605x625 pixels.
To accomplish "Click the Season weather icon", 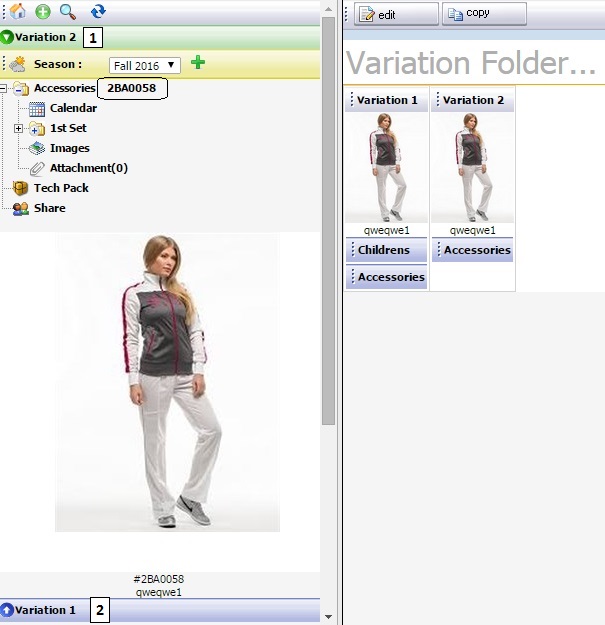I will click(18, 64).
